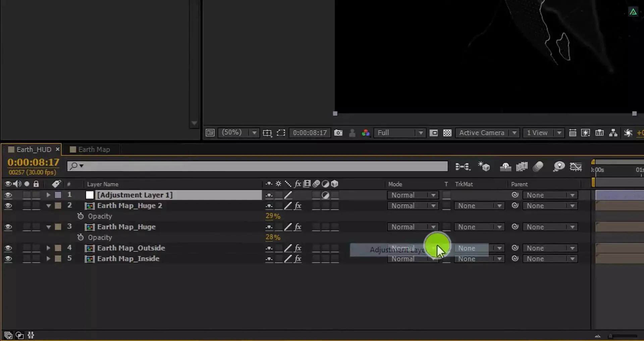Toggle the fx switch on Earth Map_Huge 2
This screenshot has width=644, height=341.
point(298,206)
